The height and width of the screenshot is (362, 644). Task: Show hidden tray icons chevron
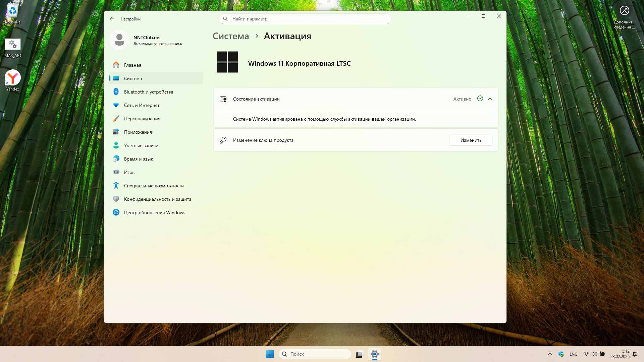coord(550,354)
